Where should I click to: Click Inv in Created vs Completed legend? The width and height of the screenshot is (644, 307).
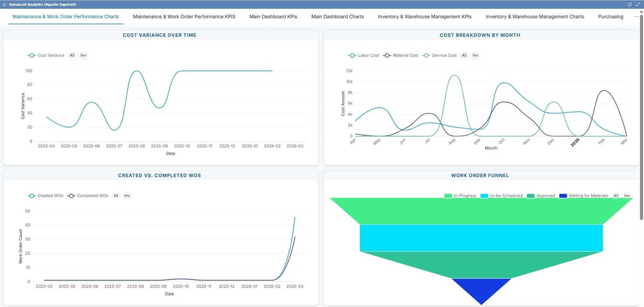click(127, 196)
